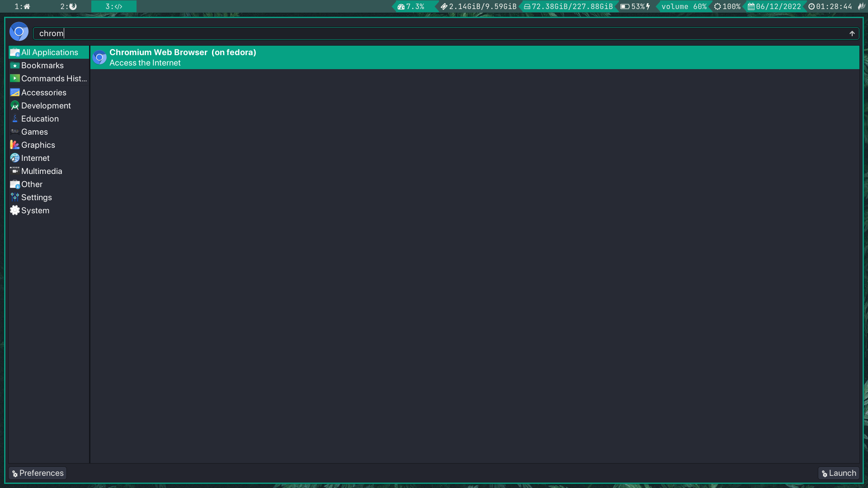The width and height of the screenshot is (868, 488).
Task: Open the Bookmarks category icon
Action: tap(15, 66)
